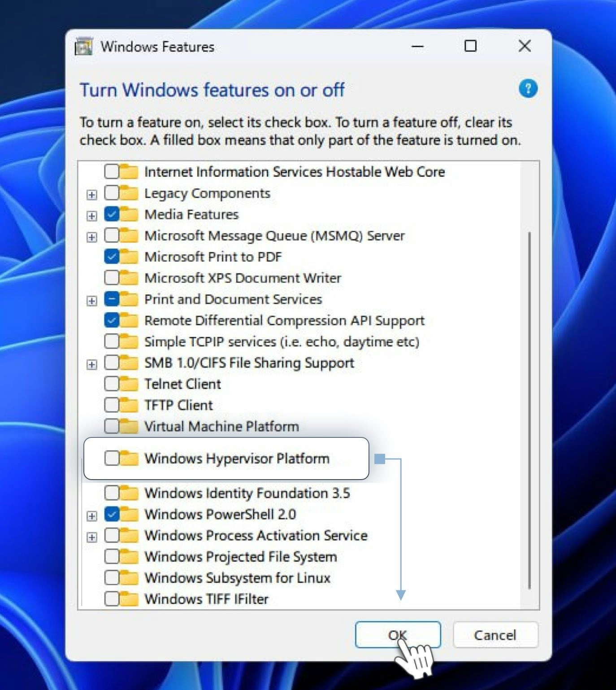Click the features list vertical scrollbar thumb

point(529,411)
